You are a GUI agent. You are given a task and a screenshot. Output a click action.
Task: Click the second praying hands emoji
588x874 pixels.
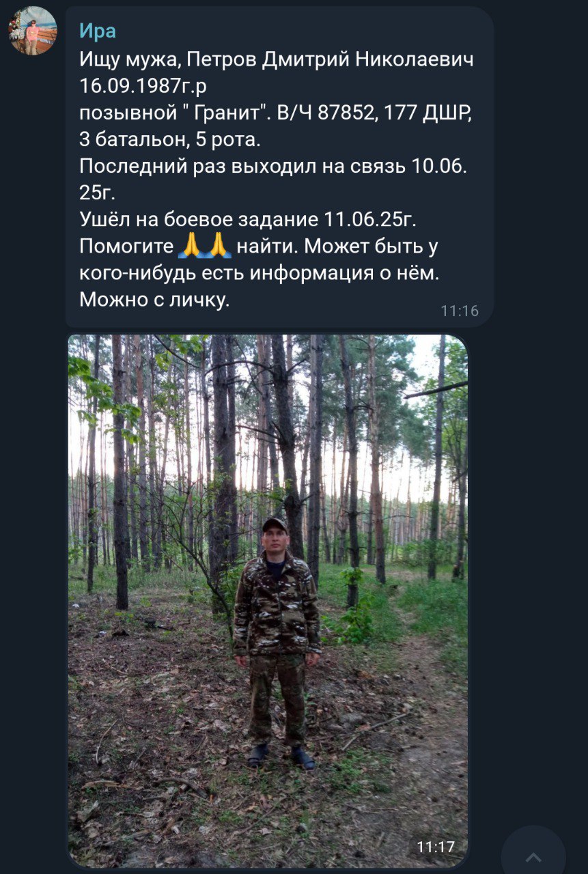click(219, 245)
